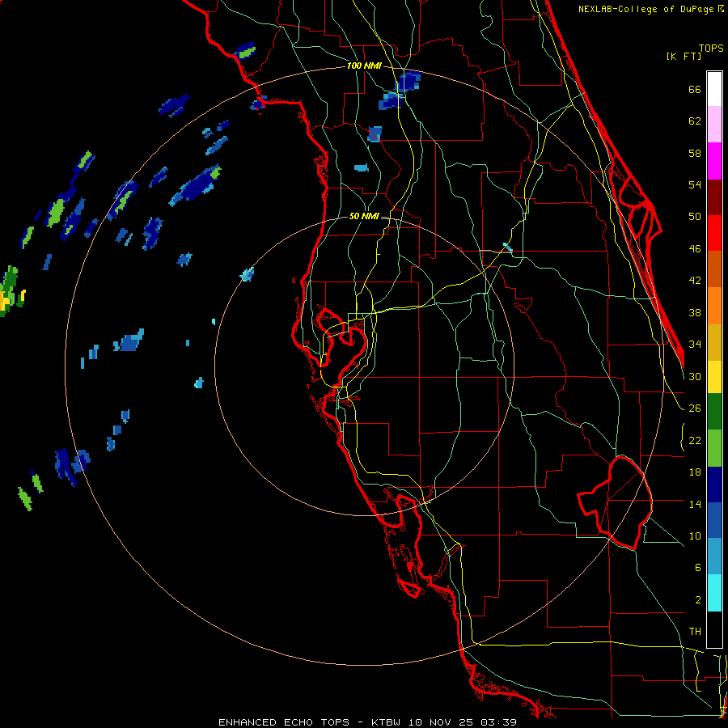The image size is (728, 728).
Task: Click the gold legend band beside label 34
Action: tap(714, 343)
